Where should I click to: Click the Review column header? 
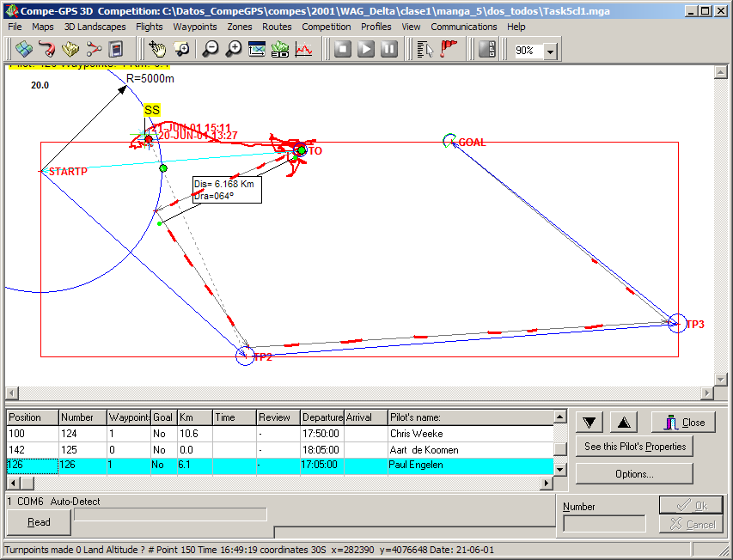coord(278,417)
